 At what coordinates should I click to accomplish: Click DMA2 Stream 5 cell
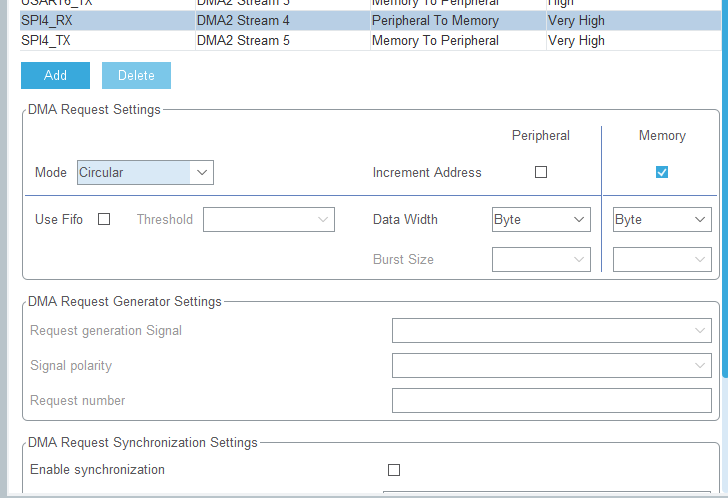click(x=282, y=40)
